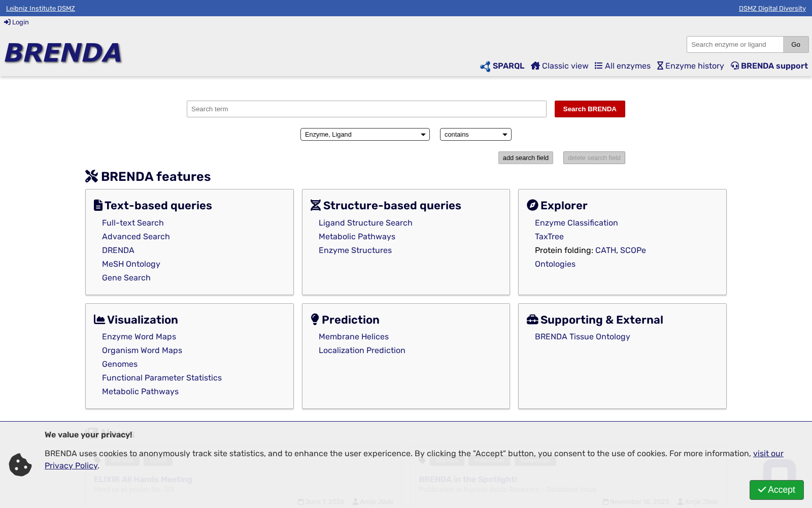Open Ligand Structure Search
This screenshot has height=508, width=812.
(x=365, y=223)
